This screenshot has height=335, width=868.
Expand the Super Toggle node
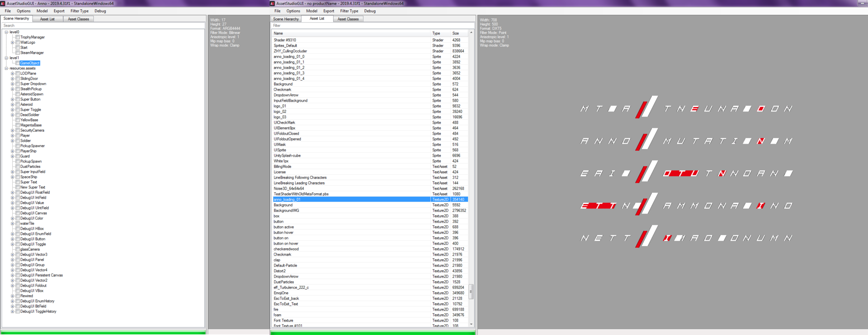point(13,110)
